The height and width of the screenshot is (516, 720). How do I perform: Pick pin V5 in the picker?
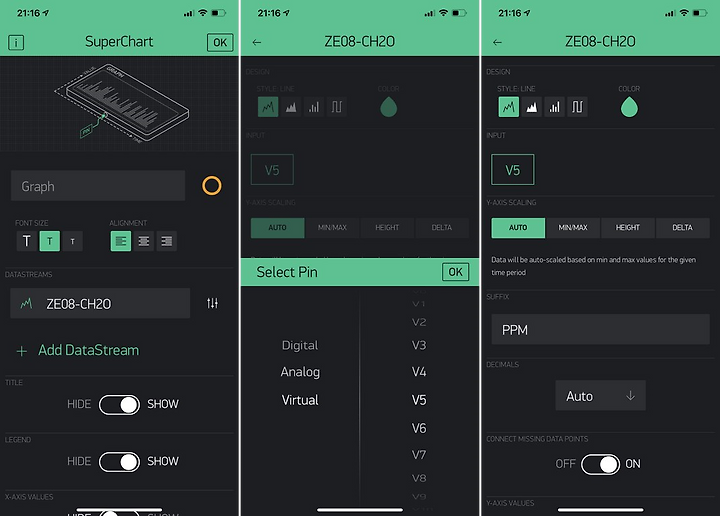(x=419, y=400)
